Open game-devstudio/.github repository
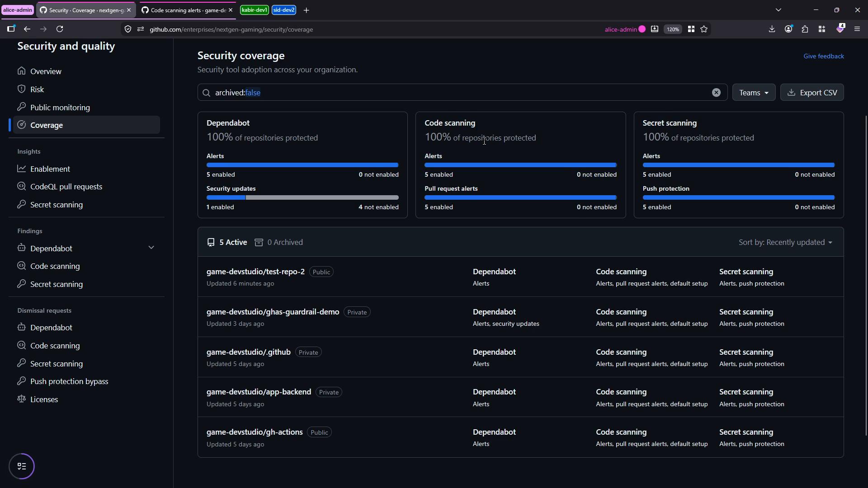Viewport: 868px width, 488px height. [248, 352]
